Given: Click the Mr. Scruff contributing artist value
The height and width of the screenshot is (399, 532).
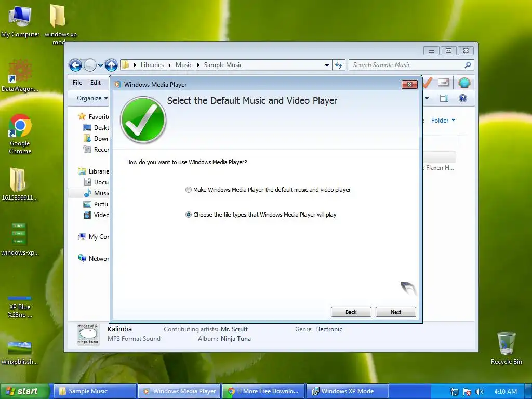Looking at the screenshot, I should [x=234, y=329].
